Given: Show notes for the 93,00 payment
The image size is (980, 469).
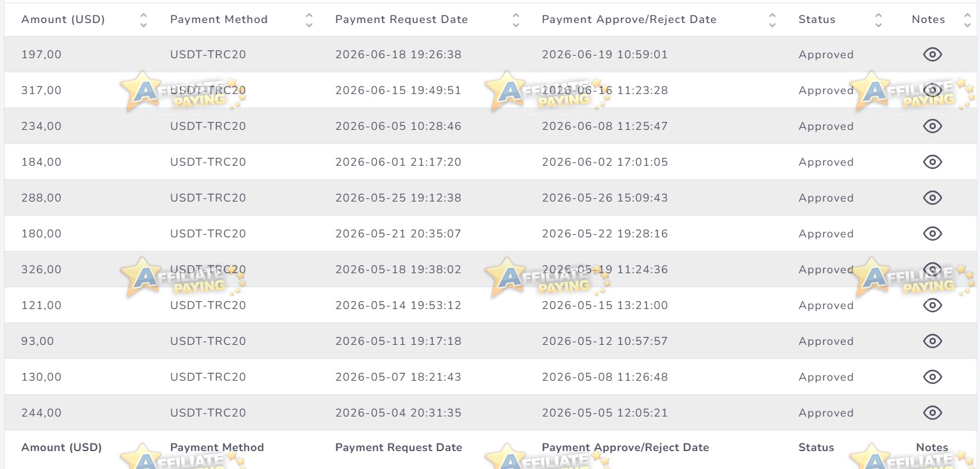Looking at the screenshot, I should click(x=933, y=341).
